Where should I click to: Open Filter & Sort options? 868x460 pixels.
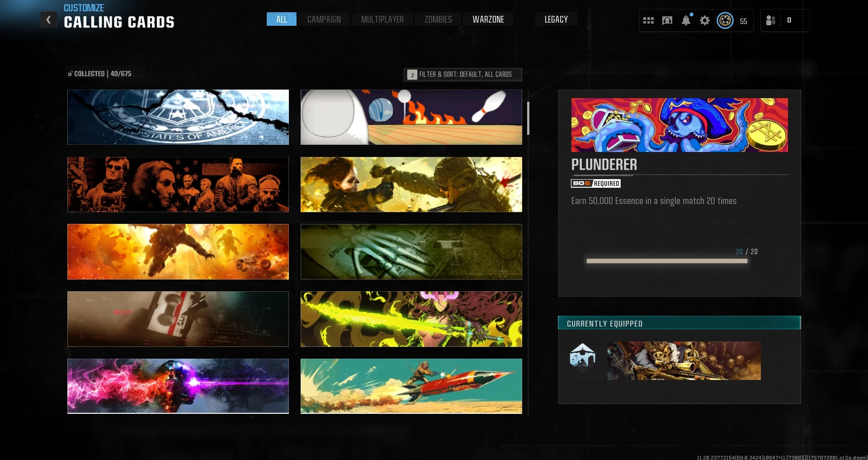click(x=463, y=74)
